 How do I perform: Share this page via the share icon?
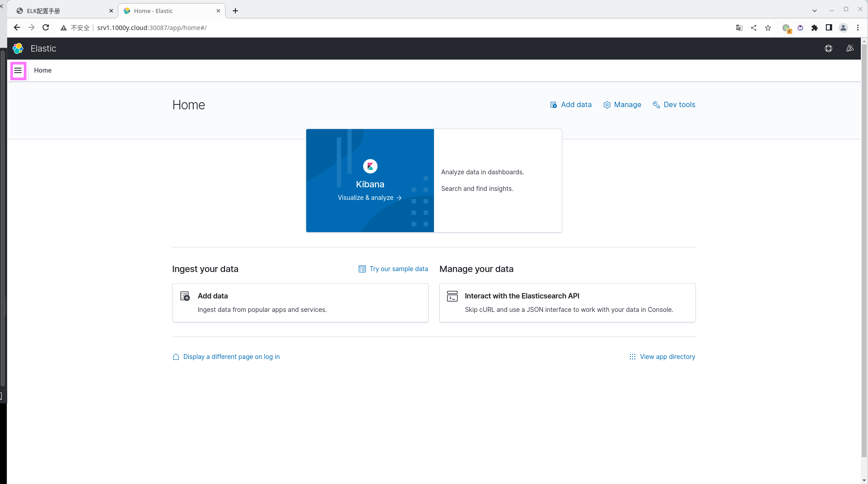(x=754, y=28)
